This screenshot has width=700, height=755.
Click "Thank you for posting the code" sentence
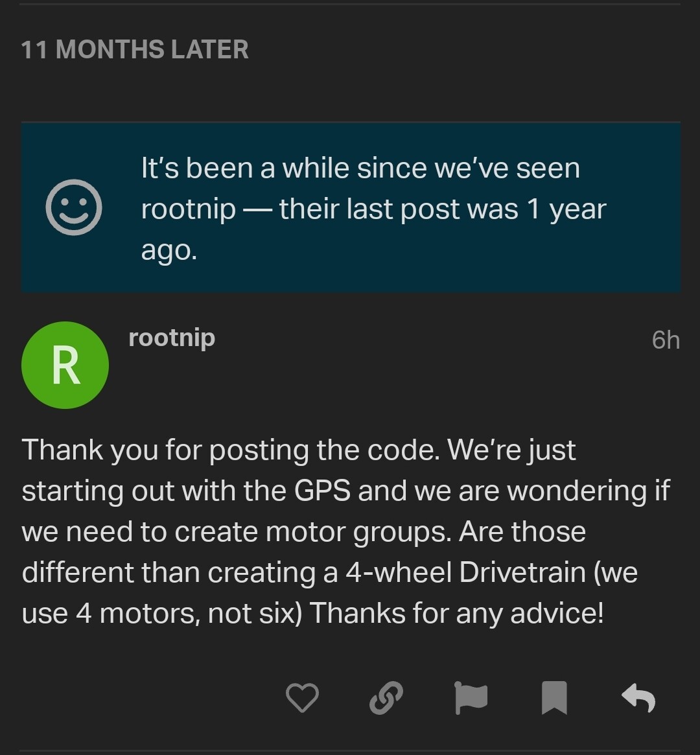231,450
